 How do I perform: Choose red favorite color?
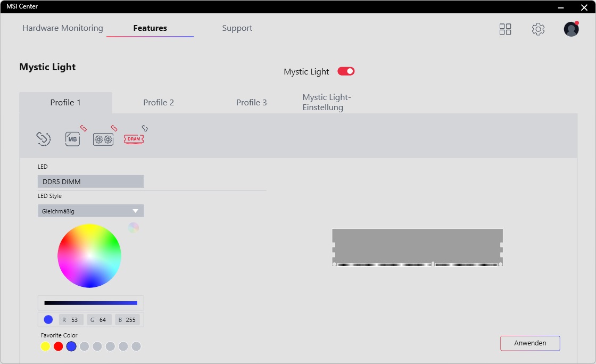pyautogui.click(x=58, y=346)
